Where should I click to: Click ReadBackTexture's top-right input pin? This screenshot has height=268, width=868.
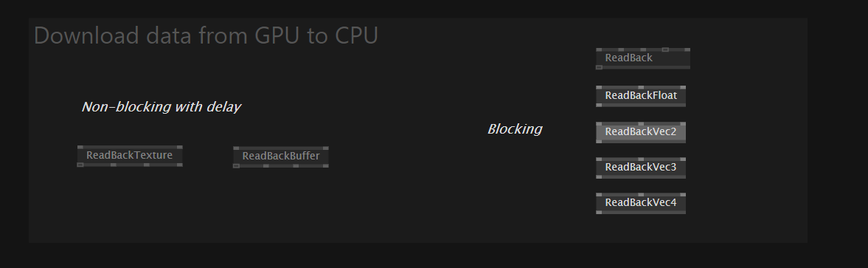[179, 148]
